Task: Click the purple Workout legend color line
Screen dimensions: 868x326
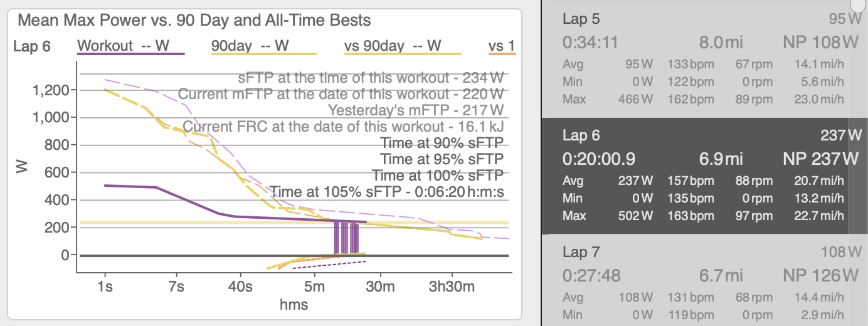Action: point(130,55)
